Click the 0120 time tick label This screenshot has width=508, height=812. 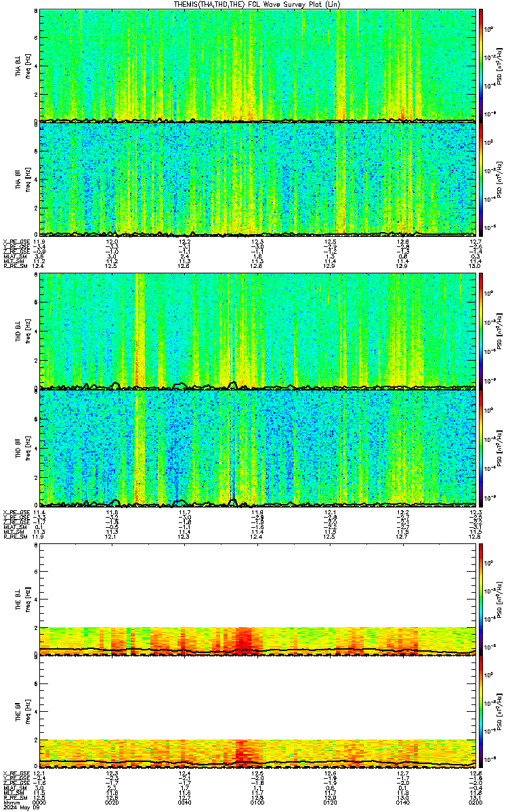(x=330, y=802)
